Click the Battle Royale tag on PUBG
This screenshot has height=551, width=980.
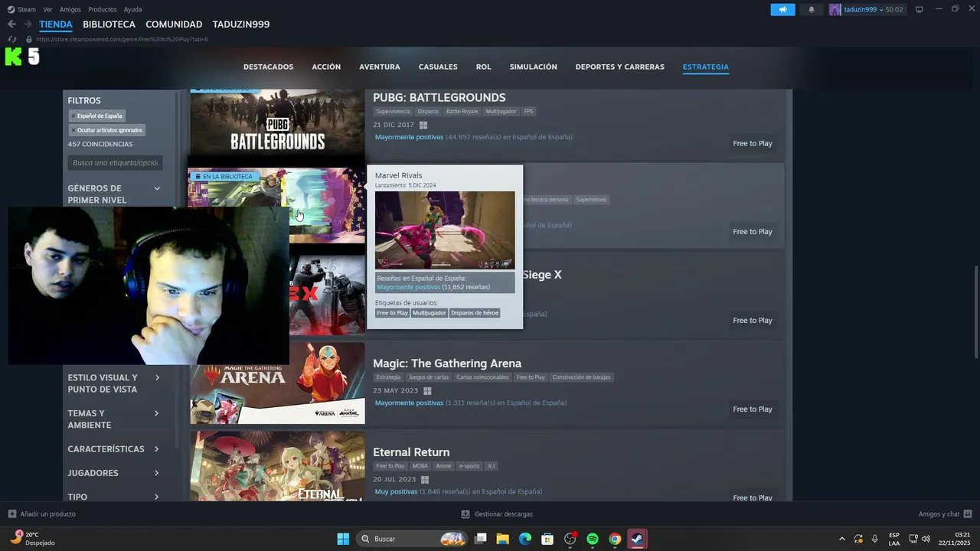462,112
